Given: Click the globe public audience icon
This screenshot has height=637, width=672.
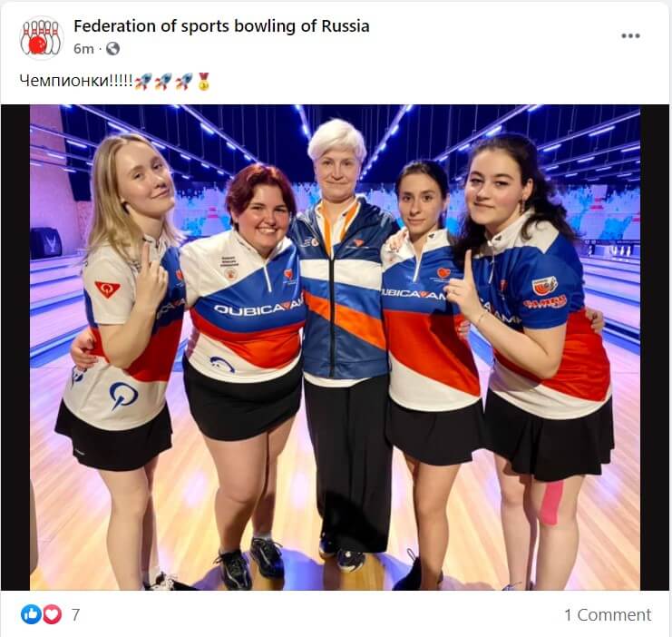Looking at the screenshot, I should 112,49.
